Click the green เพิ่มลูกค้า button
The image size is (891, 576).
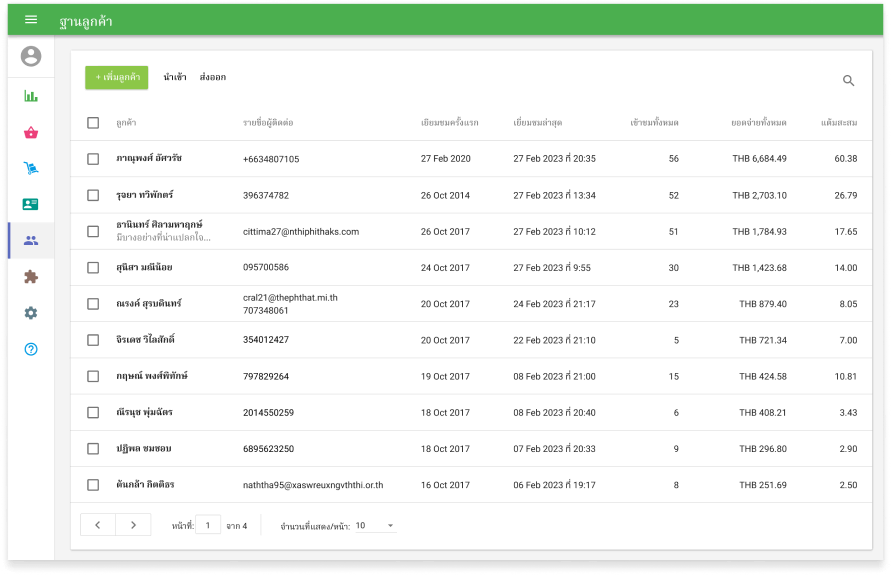point(117,77)
